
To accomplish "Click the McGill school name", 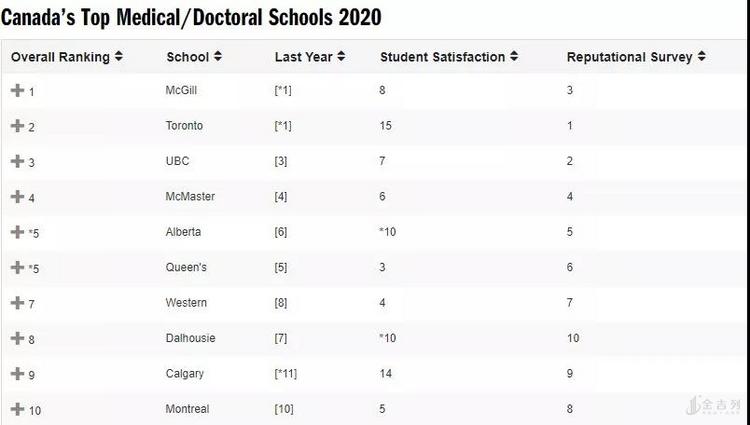I will tap(182, 91).
